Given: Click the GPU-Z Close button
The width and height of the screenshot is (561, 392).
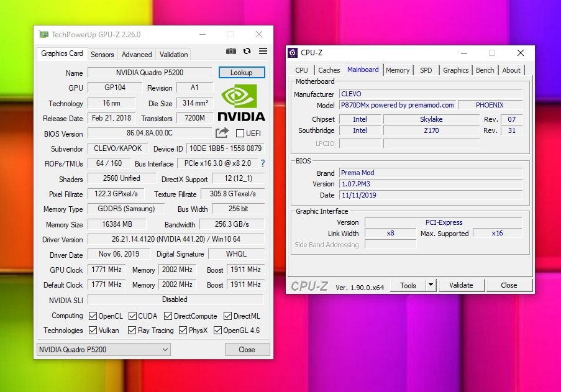Looking at the screenshot, I should click(x=247, y=349).
